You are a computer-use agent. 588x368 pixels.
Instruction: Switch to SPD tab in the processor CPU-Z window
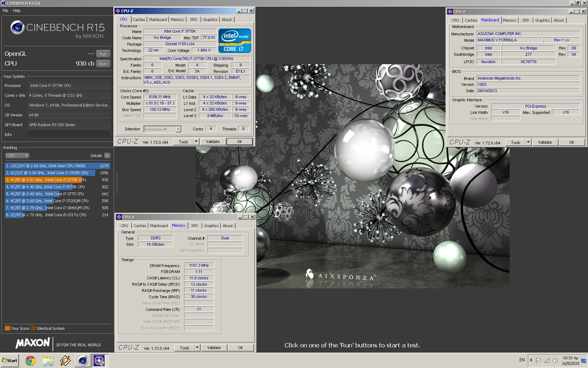click(194, 20)
